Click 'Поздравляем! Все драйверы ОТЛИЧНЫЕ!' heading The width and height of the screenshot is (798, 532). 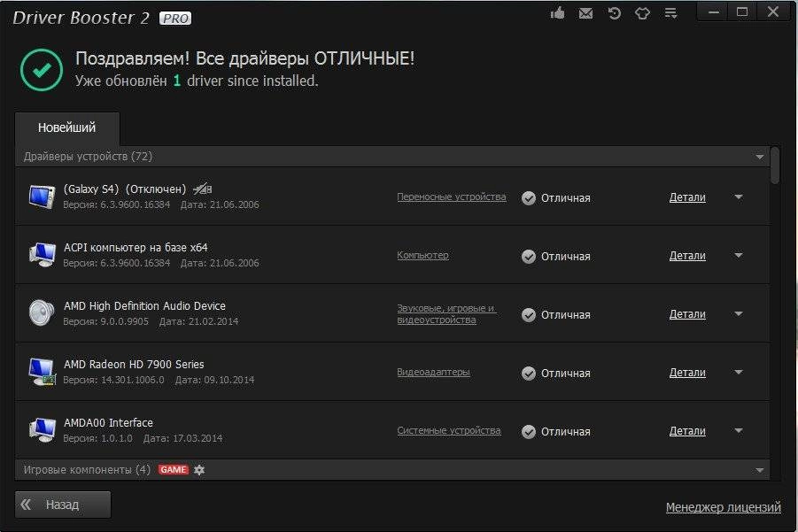click(244, 58)
